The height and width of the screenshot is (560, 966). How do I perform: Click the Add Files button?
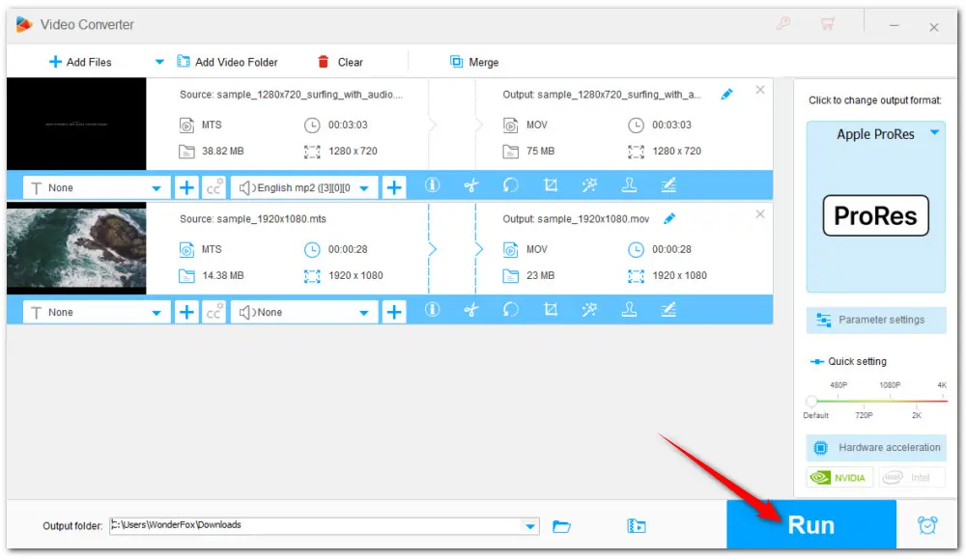pyautogui.click(x=80, y=62)
